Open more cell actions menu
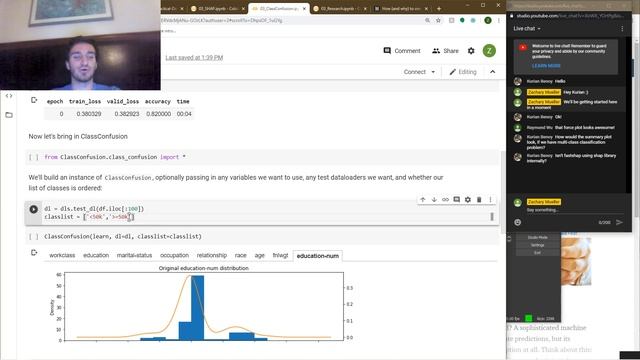The width and height of the screenshot is (640, 360). [490, 200]
